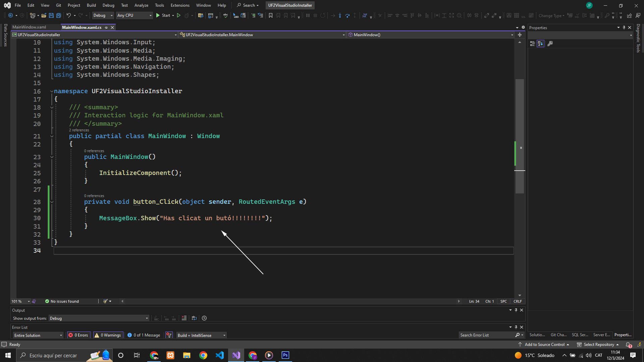
Task: Open the Extensions menu
Action: click(x=180, y=5)
